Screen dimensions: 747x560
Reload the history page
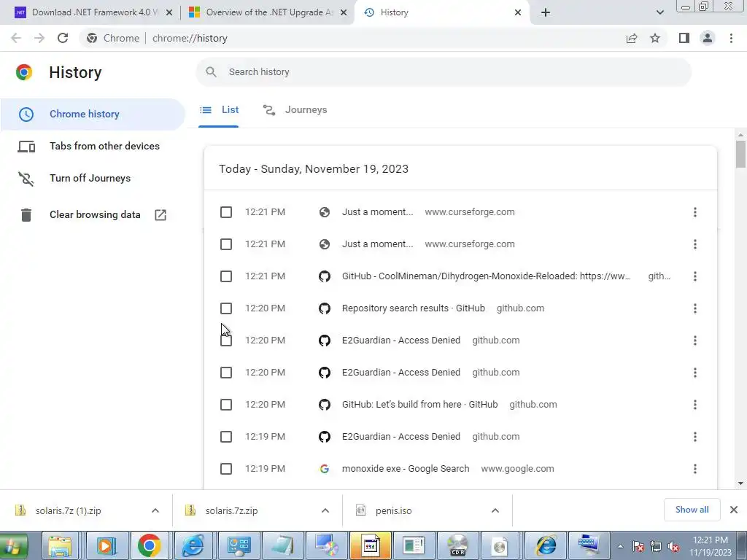63,38
